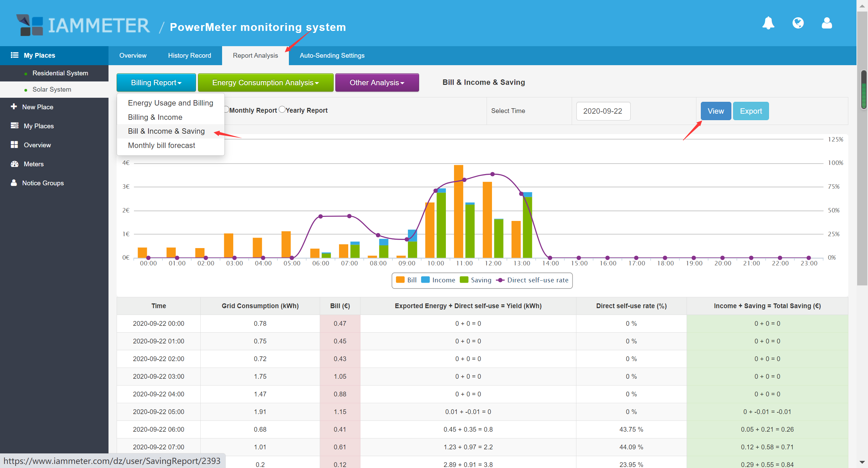Click the View button

pyautogui.click(x=715, y=111)
